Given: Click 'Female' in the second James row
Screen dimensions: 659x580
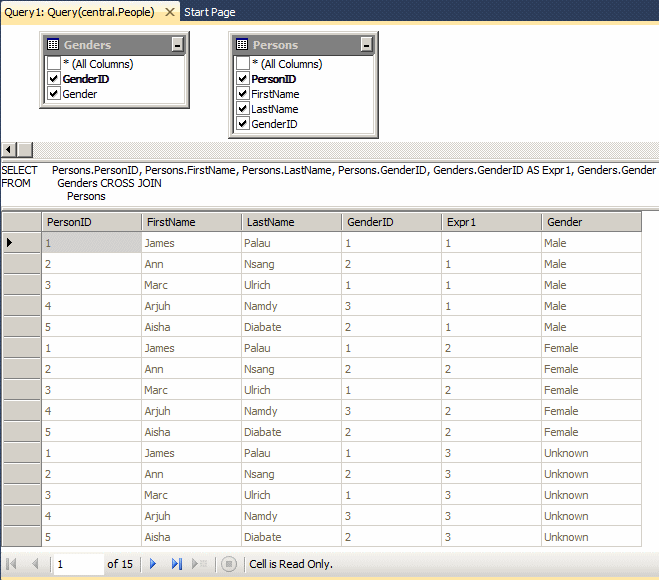Looking at the screenshot, I should click(x=592, y=348).
